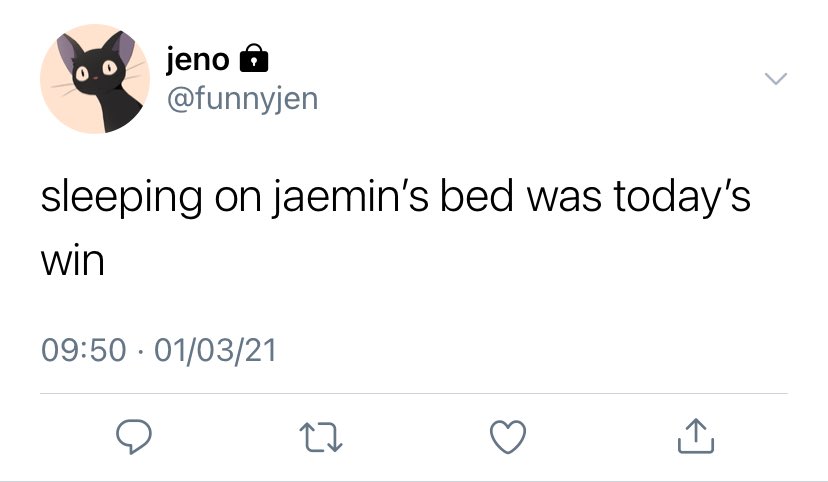Click the divider line above the action icons

(x=414, y=393)
